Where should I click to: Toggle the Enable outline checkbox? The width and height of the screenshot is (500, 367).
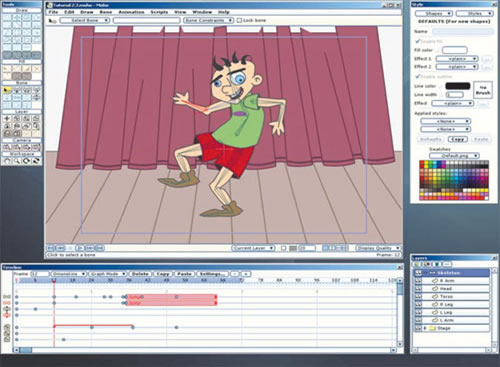tap(417, 76)
